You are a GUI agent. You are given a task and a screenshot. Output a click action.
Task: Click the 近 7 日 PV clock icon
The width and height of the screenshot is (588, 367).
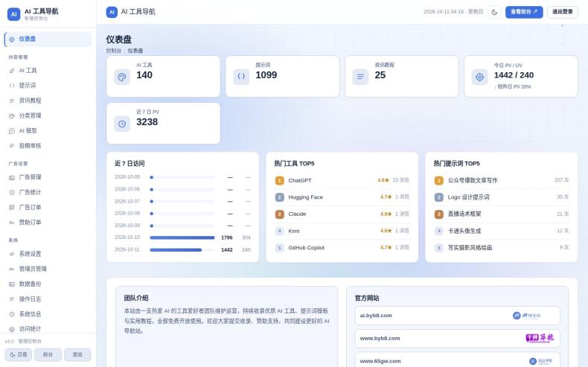tap(122, 124)
